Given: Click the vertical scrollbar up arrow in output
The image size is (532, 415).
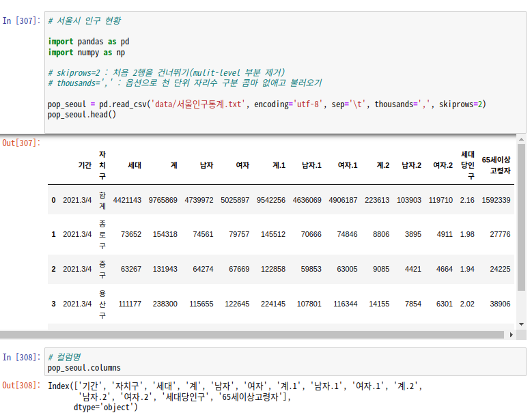Looking at the screenshot, I should [522, 139].
